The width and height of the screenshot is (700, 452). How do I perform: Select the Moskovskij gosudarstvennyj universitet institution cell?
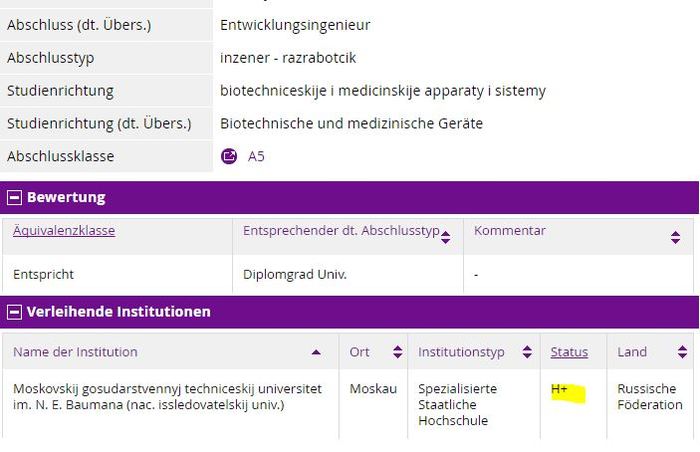[167, 396]
